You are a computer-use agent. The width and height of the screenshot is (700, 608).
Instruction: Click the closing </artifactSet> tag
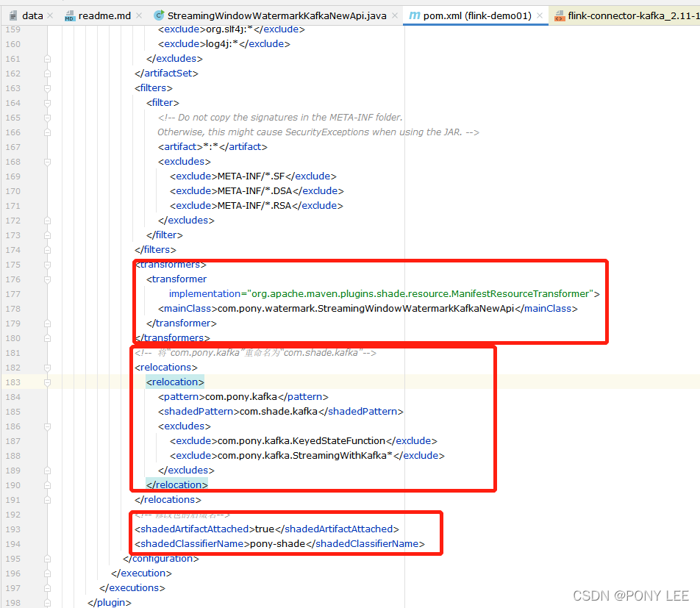click(x=166, y=74)
